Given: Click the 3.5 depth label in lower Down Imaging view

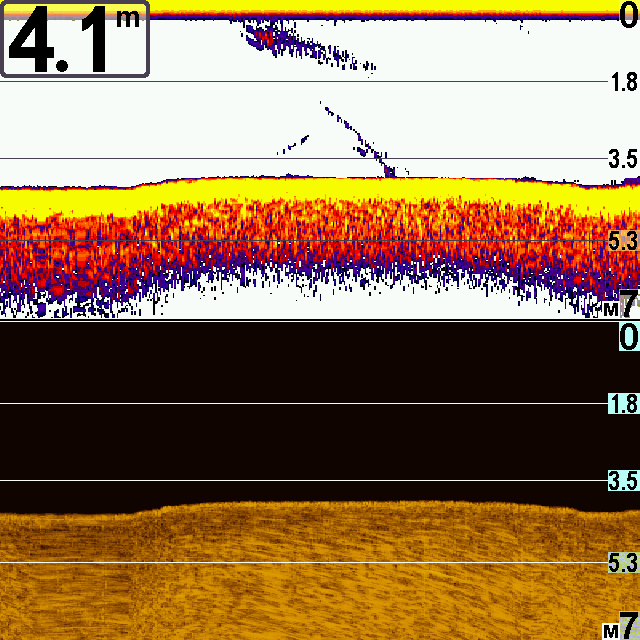Looking at the screenshot, I should [623, 481].
